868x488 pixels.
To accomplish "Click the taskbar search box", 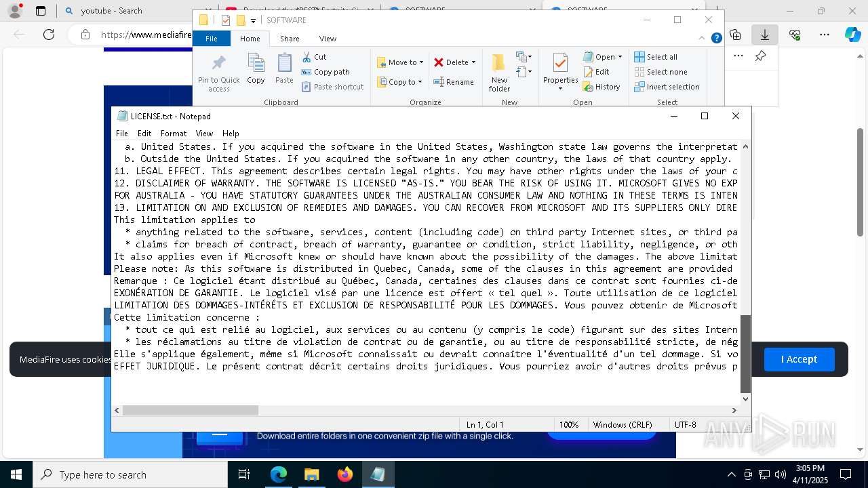I will click(130, 474).
